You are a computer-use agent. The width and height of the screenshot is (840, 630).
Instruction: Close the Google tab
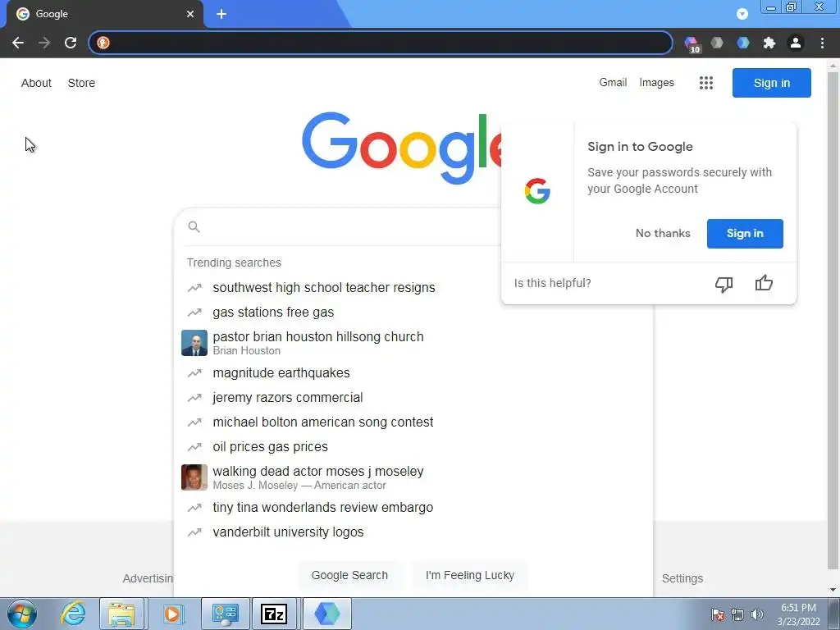[x=190, y=14]
